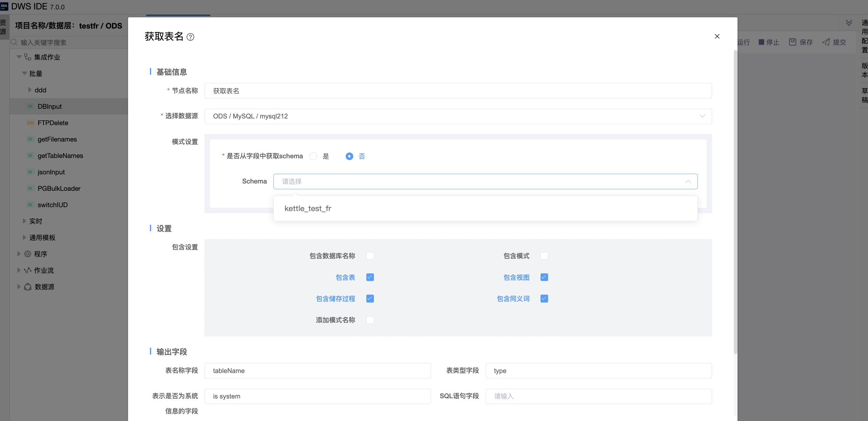Click the 作业流 workflow icon in tree

[x=28, y=270]
